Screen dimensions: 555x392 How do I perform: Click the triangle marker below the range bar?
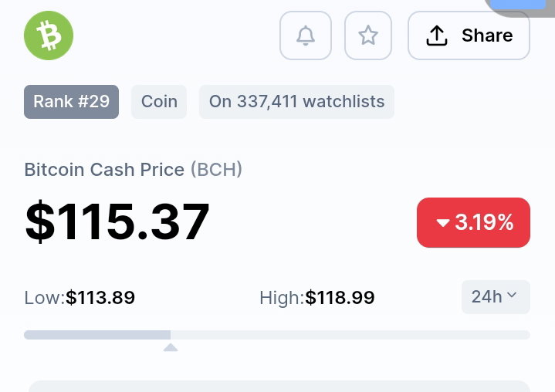[171, 347]
